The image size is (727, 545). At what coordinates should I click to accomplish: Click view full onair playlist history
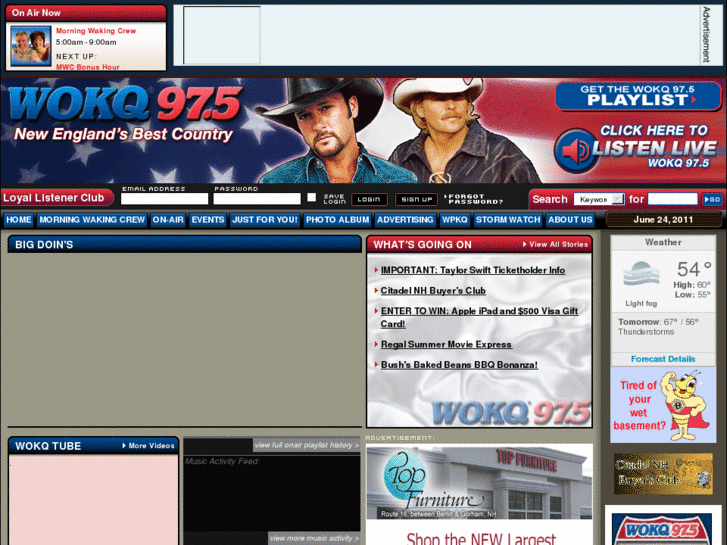tap(306, 445)
